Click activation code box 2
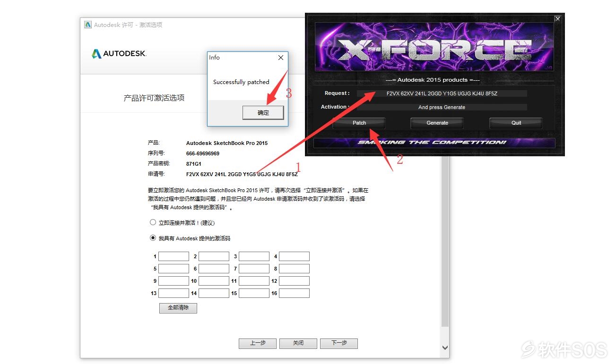Viewport: 616px width, 364px height. 214,256
